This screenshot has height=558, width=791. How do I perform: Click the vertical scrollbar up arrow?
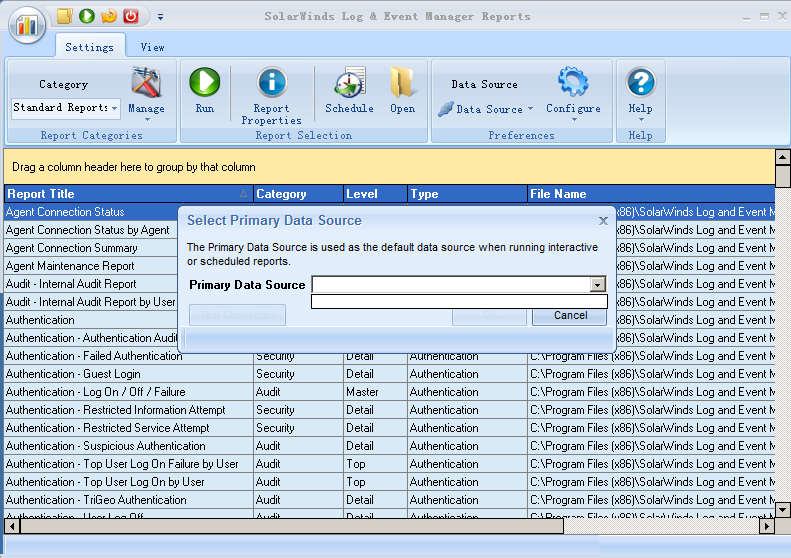[782, 157]
